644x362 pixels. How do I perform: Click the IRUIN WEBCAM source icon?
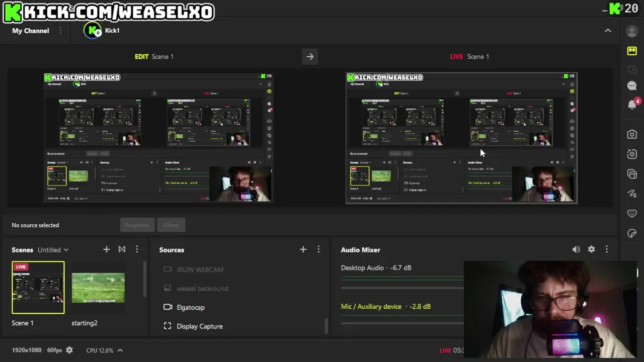168,269
